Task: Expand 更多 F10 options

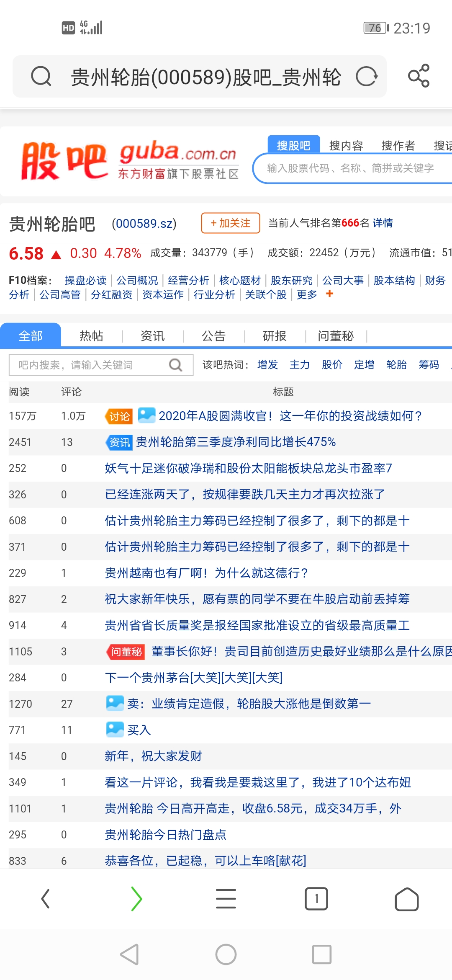Action: pos(307,295)
